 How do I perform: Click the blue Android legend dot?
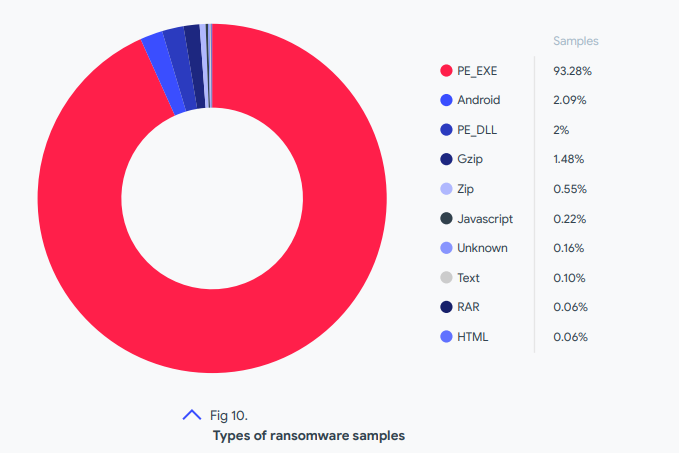pos(446,100)
